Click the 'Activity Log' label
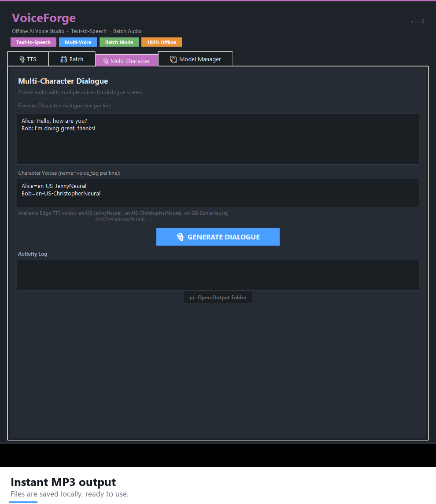Screen dimensions: 436x504 [x=33, y=254]
